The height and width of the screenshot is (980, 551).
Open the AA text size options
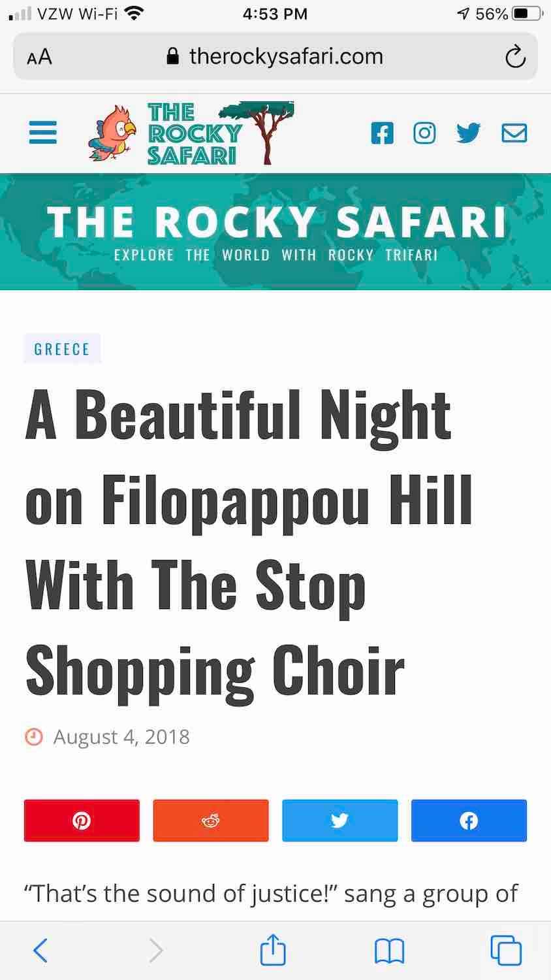pos(39,57)
